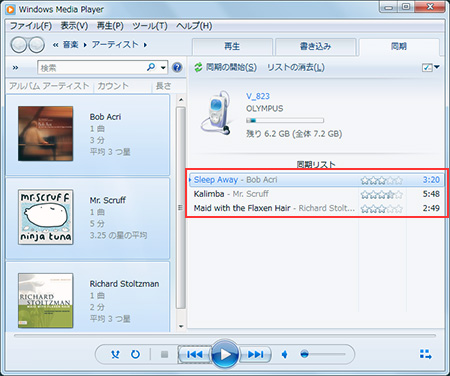Click リストの消去(L) to clear list
This screenshot has width=450, height=376.
click(295, 67)
